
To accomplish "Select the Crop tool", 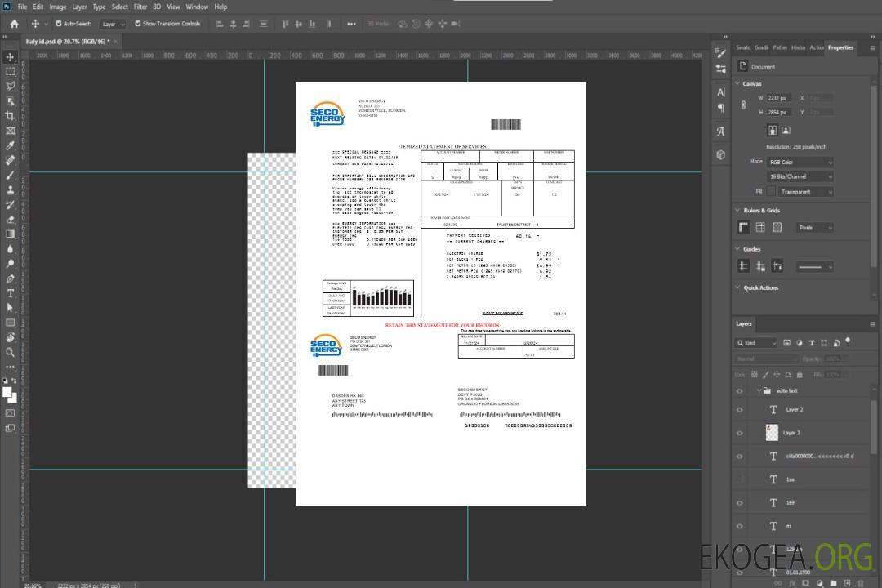I will pyautogui.click(x=11, y=116).
